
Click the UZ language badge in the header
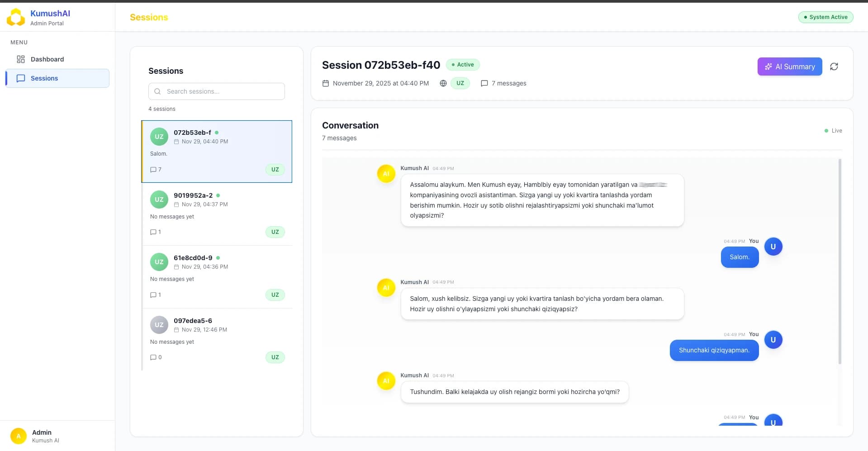460,83
